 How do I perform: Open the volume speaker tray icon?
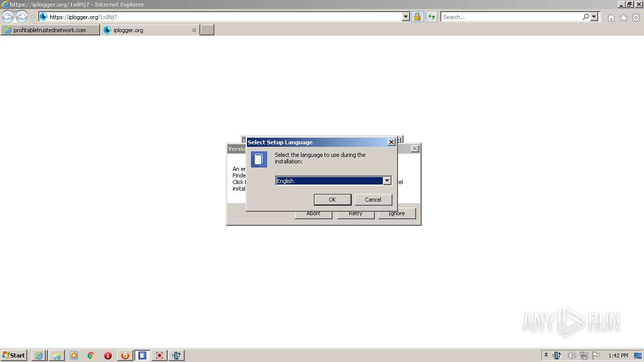572,355
